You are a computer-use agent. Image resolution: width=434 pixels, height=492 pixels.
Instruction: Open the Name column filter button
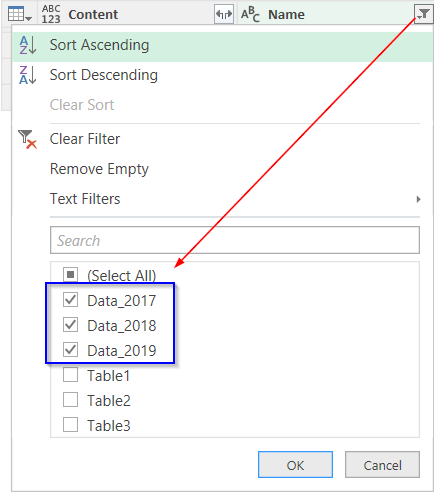pyautogui.click(x=423, y=14)
